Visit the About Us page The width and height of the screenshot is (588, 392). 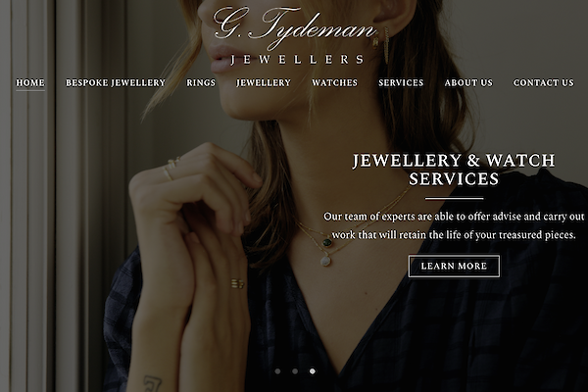468,82
